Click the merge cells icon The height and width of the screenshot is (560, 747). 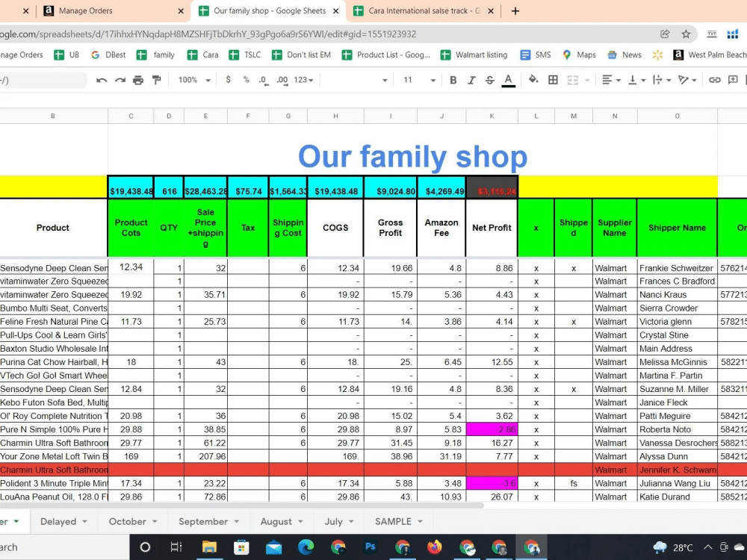click(x=573, y=80)
